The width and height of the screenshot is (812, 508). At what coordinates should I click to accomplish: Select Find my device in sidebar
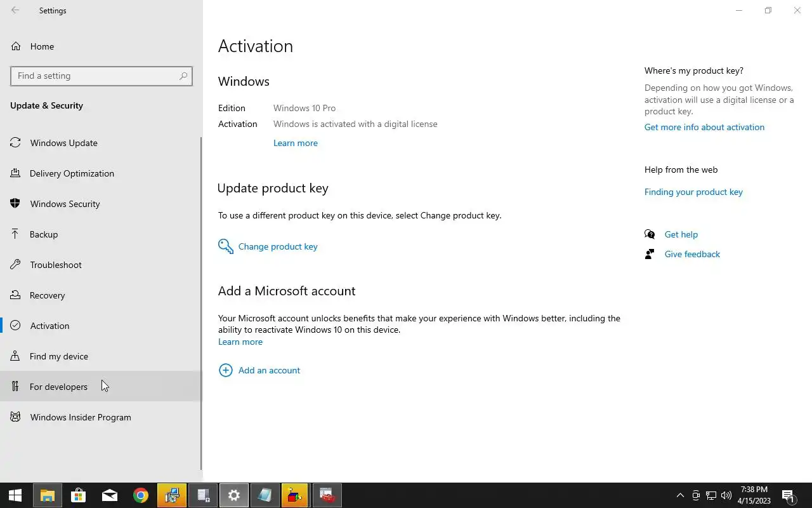100,356
